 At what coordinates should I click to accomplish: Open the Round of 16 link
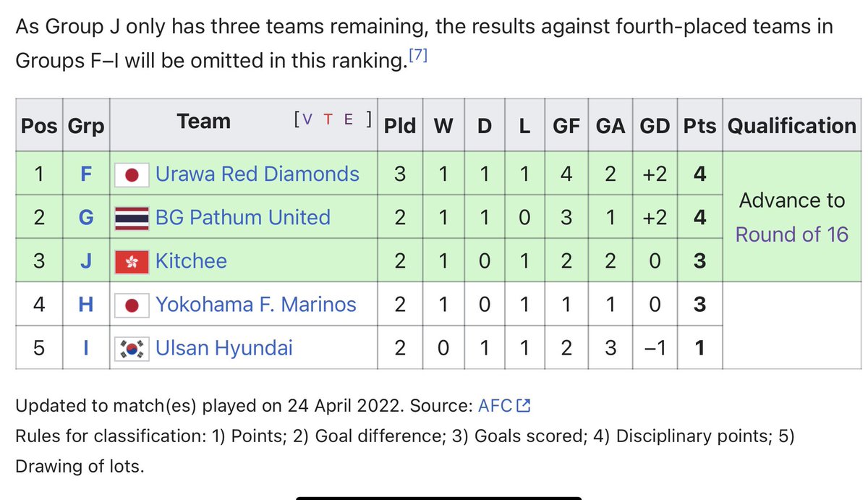pyautogui.click(x=792, y=234)
